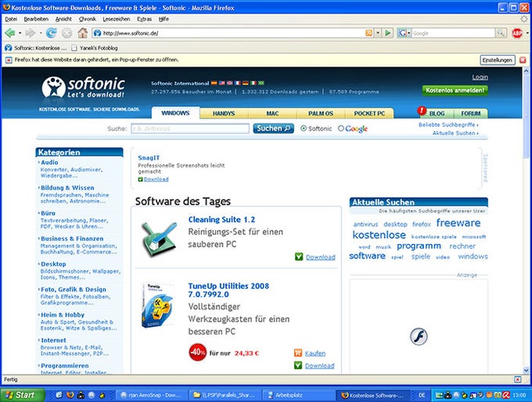Click in the Suche input field
This screenshot has height=402, width=532.
190,128
